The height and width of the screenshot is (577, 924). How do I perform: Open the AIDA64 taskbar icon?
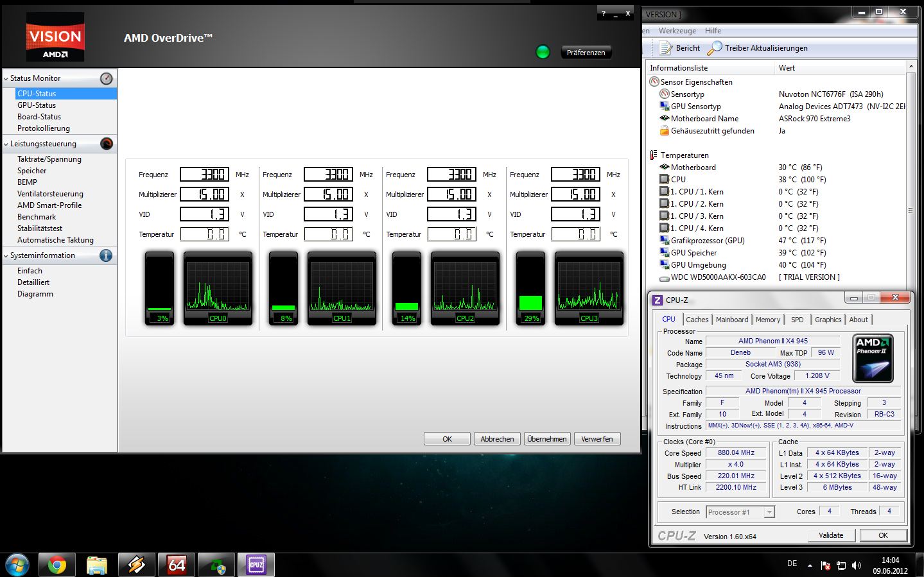pos(177,565)
